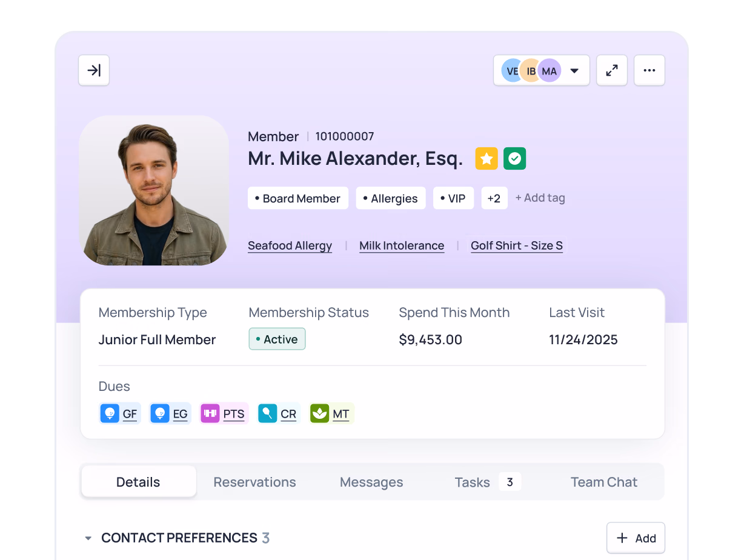Open the EG dues label
The height and width of the screenshot is (560, 747).
[181, 415]
